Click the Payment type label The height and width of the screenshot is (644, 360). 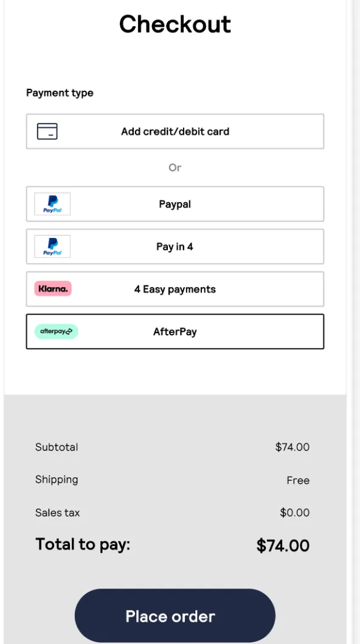[x=60, y=93]
